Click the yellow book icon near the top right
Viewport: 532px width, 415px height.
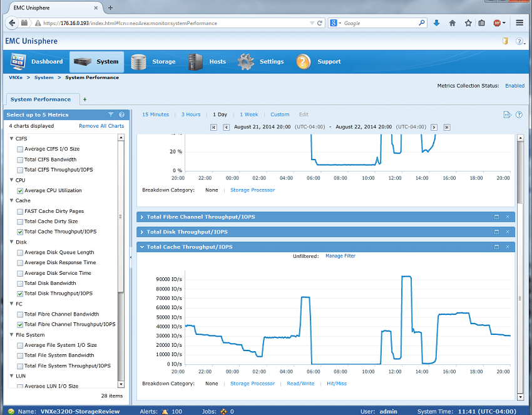[x=505, y=41]
